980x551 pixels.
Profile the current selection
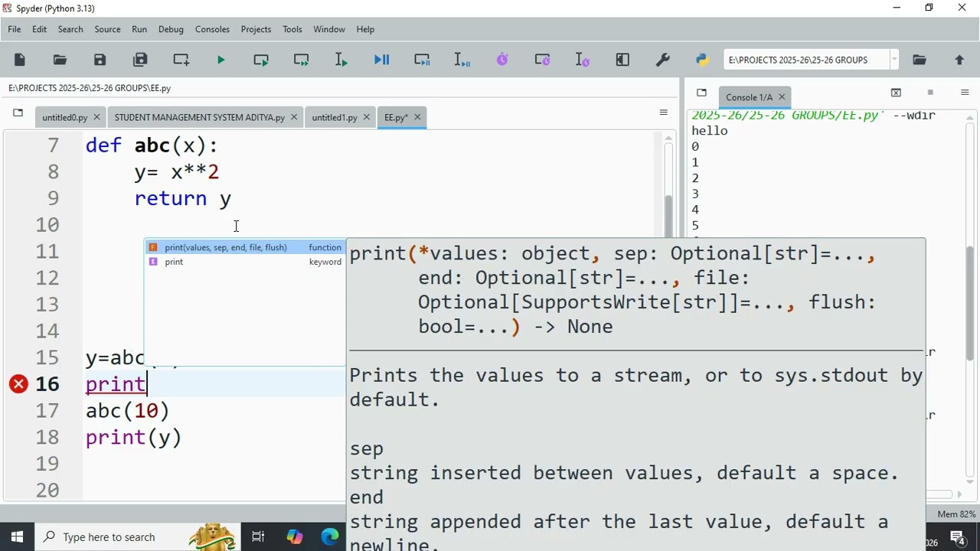coord(583,60)
